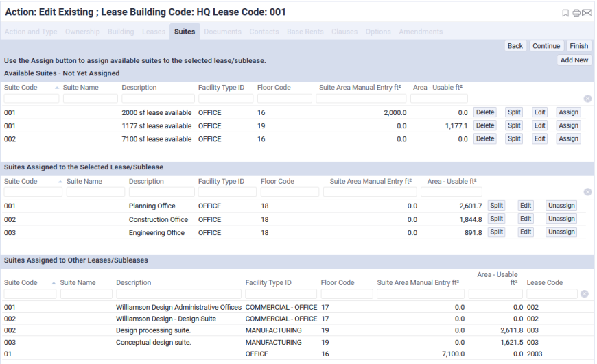The height and width of the screenshot is (364, 597).
Task: Switch to the Contacts tab
Action: (x=264, y=32)
